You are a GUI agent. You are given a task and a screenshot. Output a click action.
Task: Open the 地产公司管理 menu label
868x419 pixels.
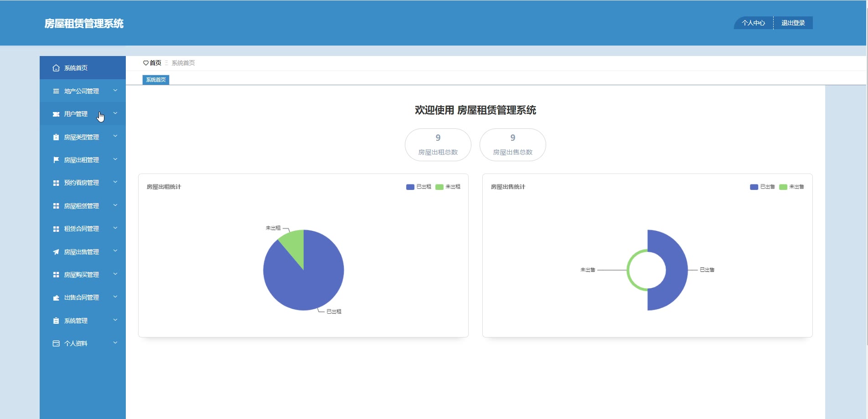click(x=82, y=91)
